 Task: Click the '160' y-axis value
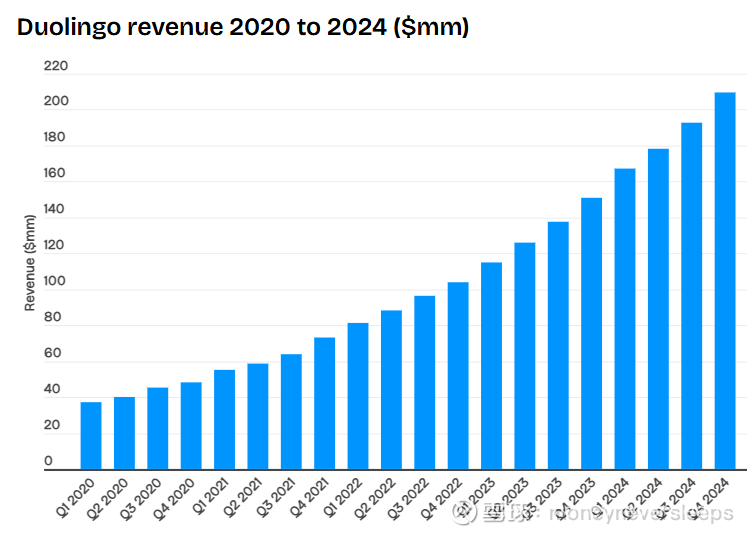pos(54,173)
